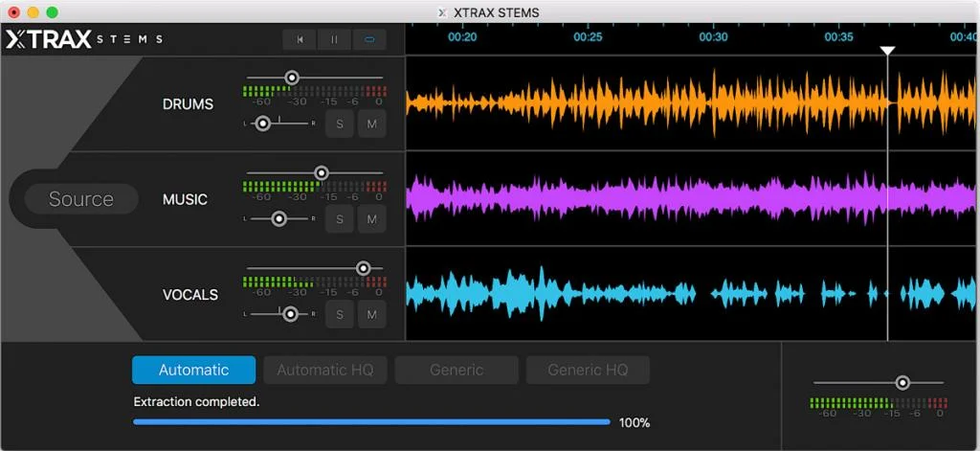Click the master output volume knob

[x=902, y=383]
